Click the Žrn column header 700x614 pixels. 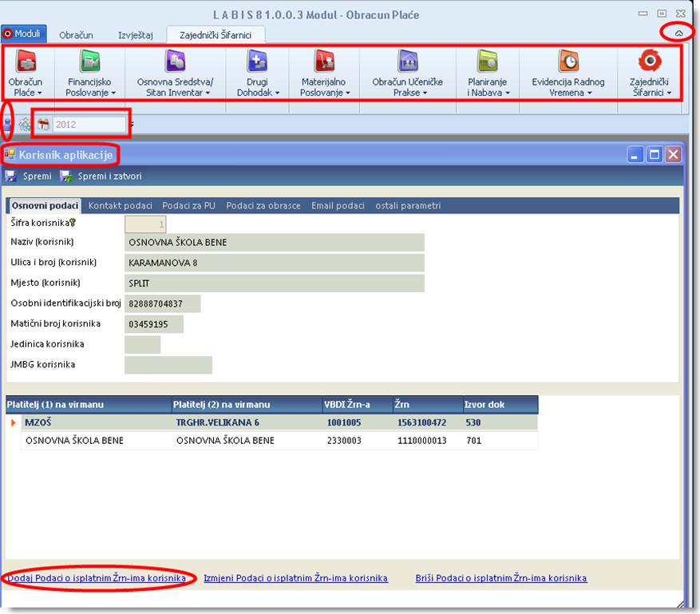click(x=428, y=405)
